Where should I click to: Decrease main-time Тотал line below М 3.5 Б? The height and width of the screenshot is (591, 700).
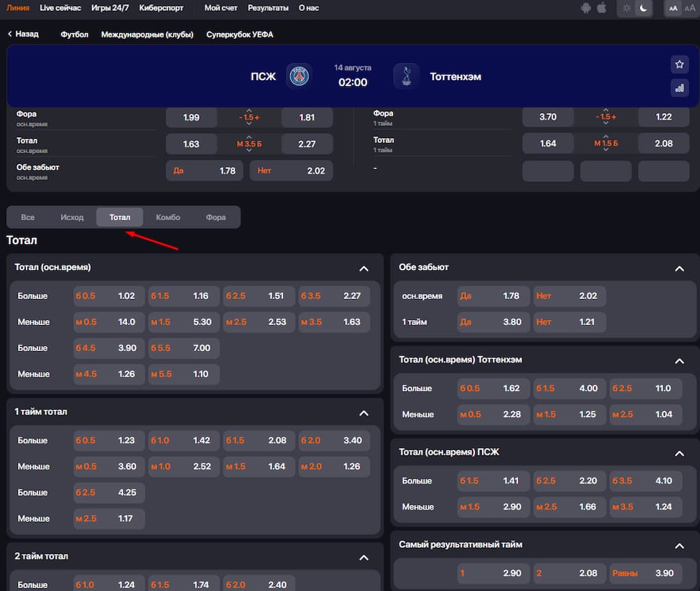(249, 150)
